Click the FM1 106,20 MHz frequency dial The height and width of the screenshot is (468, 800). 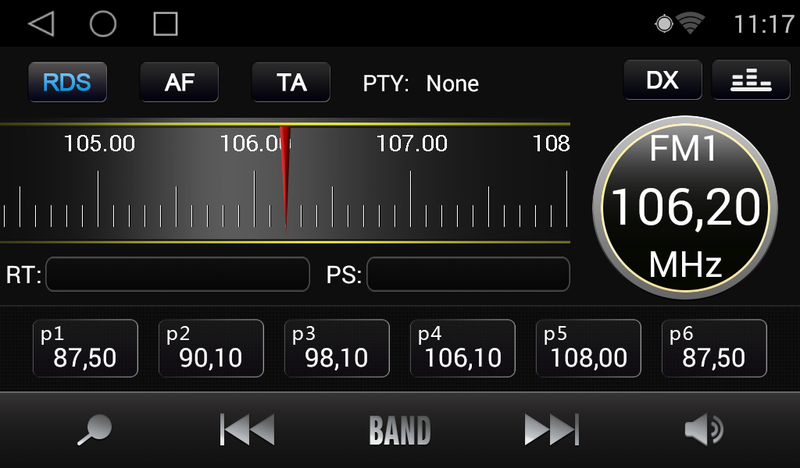click(x=685, y=207)
